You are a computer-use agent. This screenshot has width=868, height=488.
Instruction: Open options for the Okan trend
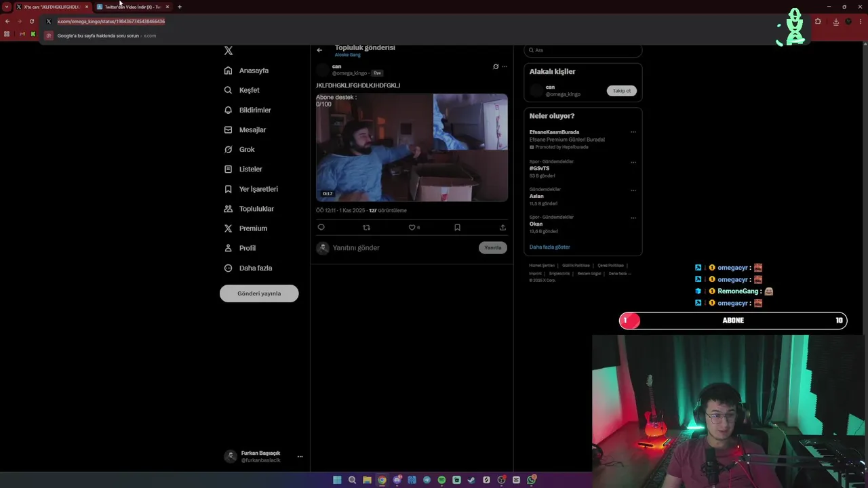click(x=633, y=218)
